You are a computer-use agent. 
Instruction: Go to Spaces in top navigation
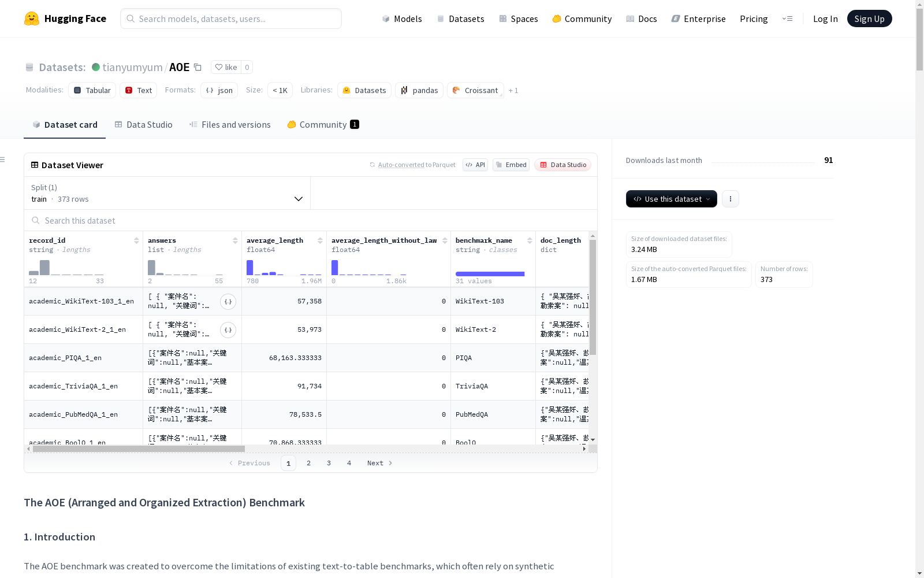tap(519, 18)
